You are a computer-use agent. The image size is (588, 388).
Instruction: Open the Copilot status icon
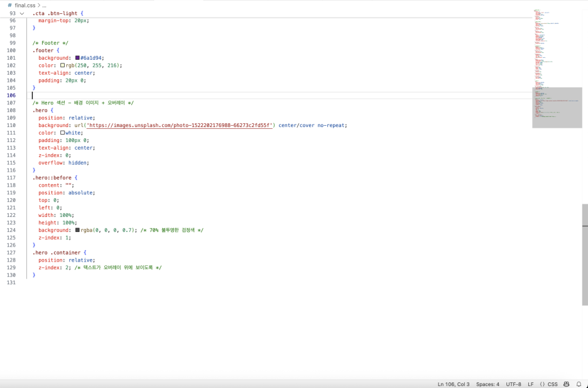pyautogui.click(x=566, y=384)
